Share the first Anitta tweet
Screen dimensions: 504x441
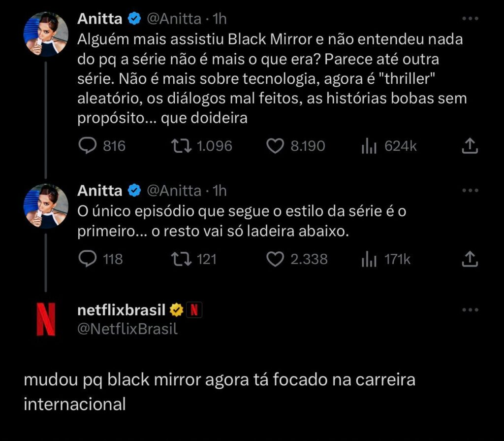(470, 146)
